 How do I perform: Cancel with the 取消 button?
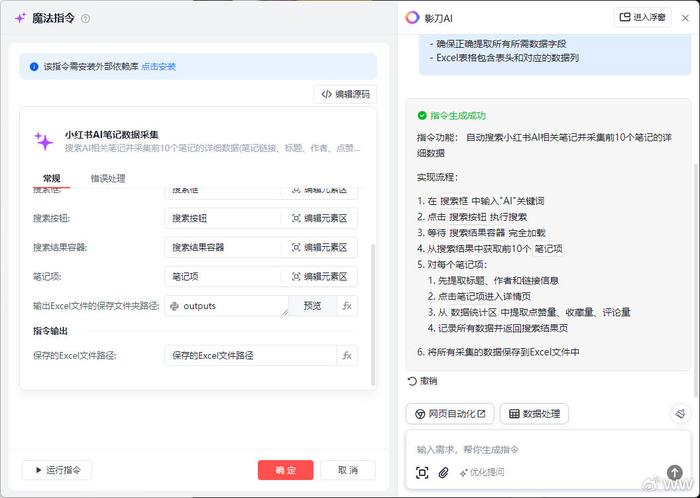348,470
